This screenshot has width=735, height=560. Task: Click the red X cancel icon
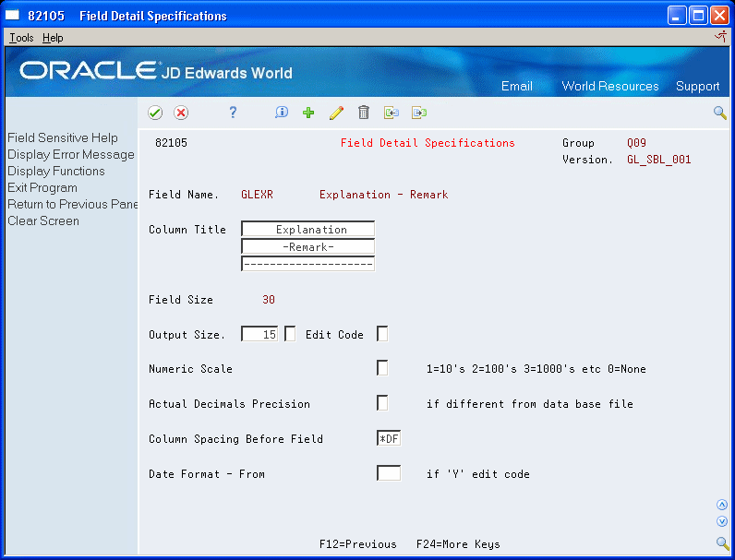pos(181,113)
